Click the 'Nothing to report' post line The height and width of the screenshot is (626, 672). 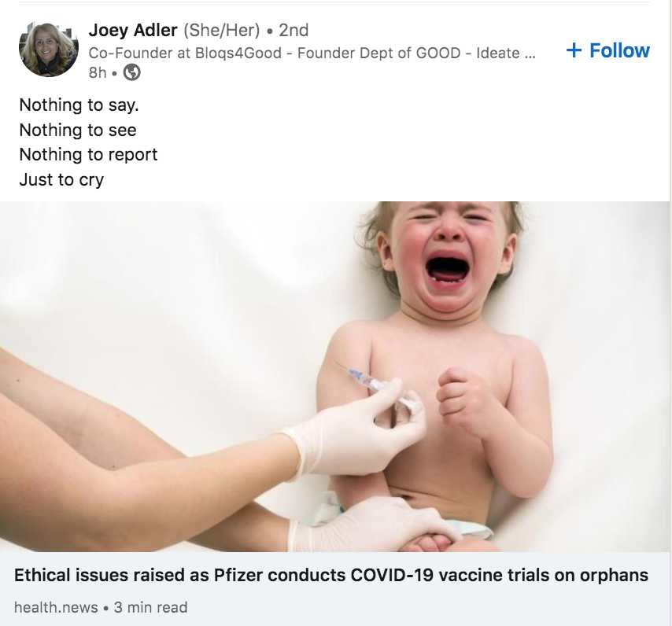88,155
